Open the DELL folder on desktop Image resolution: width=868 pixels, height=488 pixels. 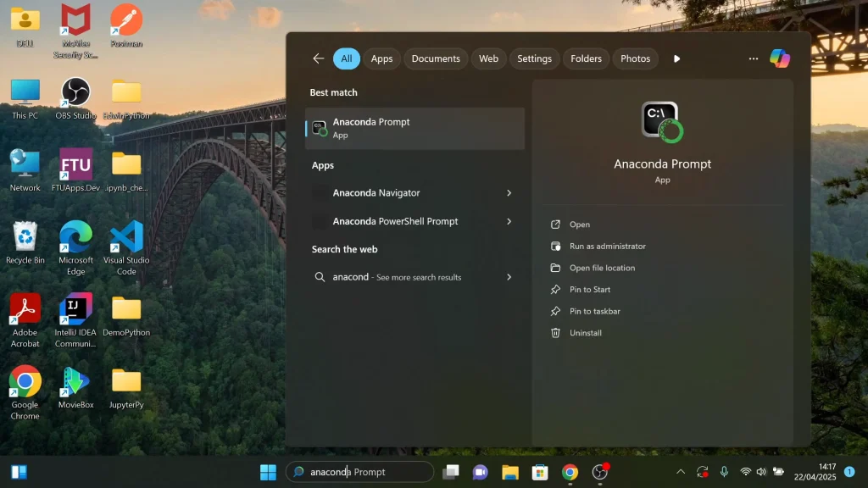click(25, 25)
